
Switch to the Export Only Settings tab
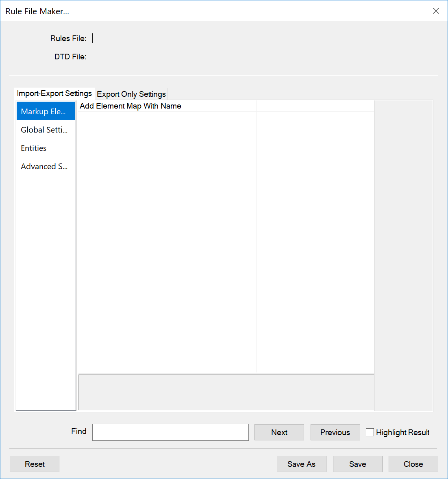[130, 94]
